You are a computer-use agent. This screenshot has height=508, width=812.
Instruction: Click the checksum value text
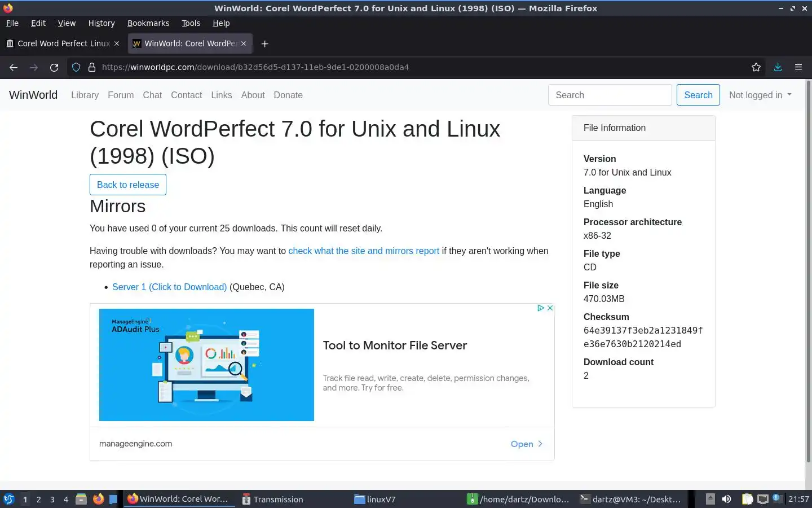point(643,337)
